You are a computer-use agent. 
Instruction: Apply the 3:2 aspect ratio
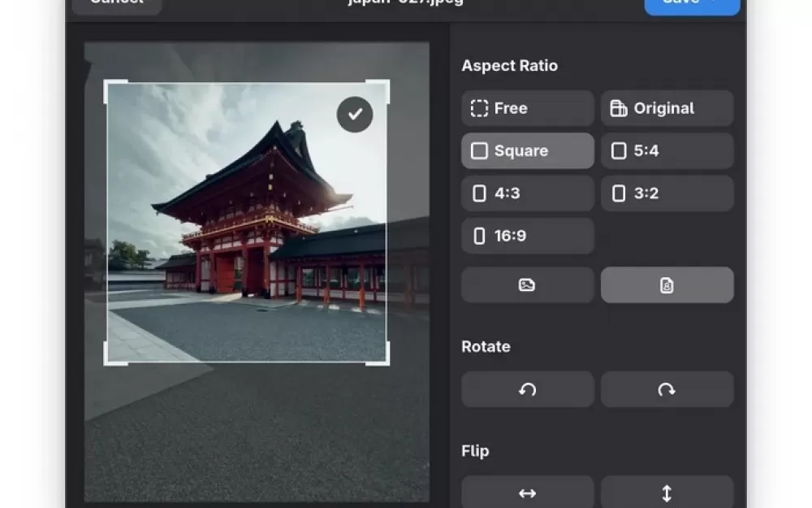(667, 193)
